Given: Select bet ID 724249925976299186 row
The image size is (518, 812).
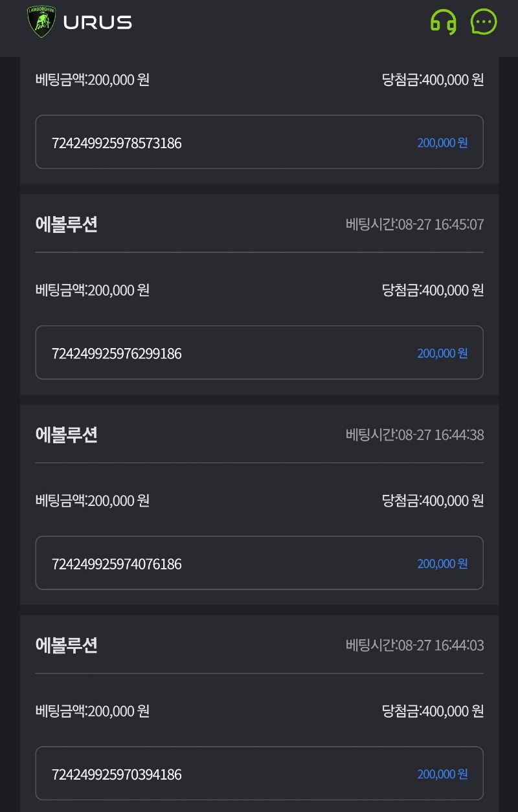Looking at the screenshot, I should [259, 353].
